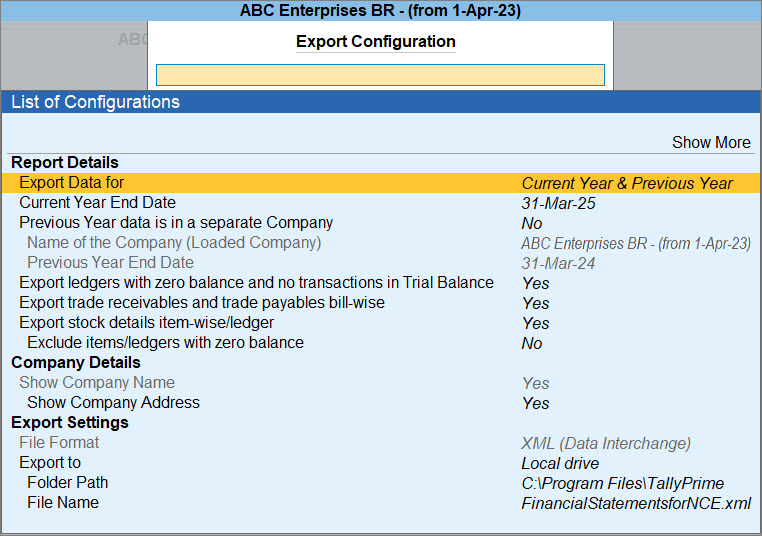Select the Folder Path setting
Viewport: 762px width, 536px height.
pos(381,483)
